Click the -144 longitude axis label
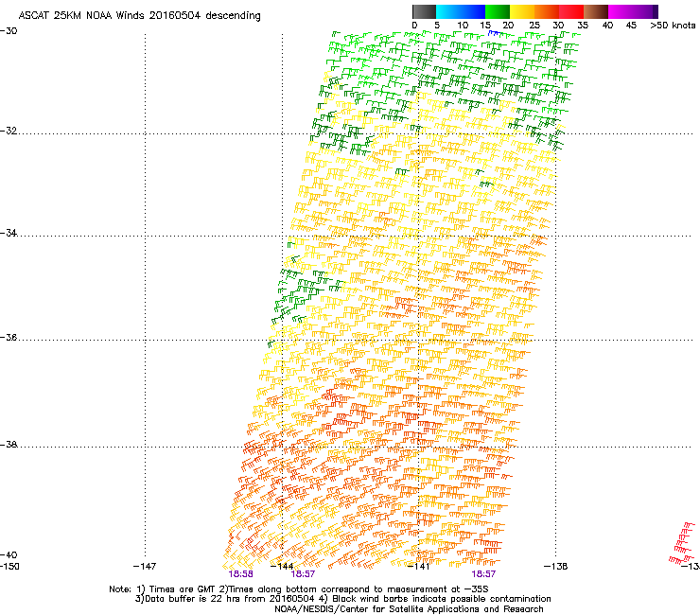 pyautogui.click(x=282, y=567)
